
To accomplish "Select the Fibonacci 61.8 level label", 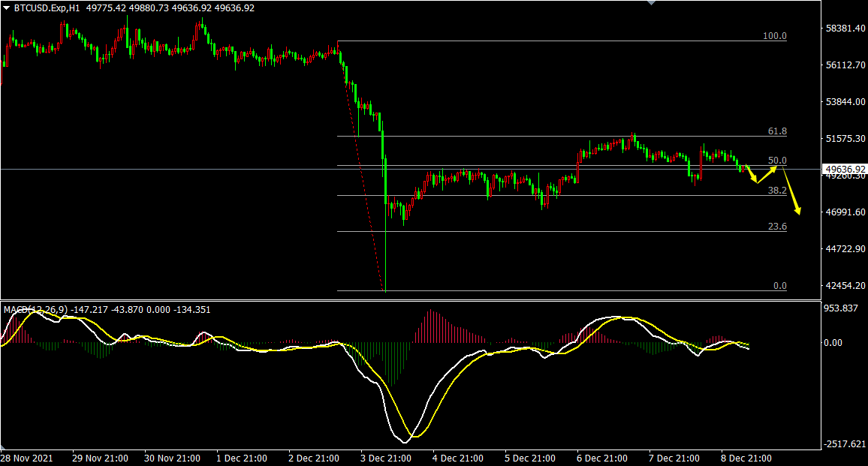I will click(x=776, y=131).
